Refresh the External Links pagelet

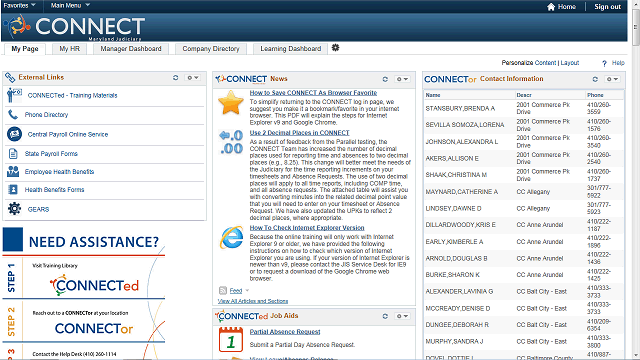coord(176,78)
